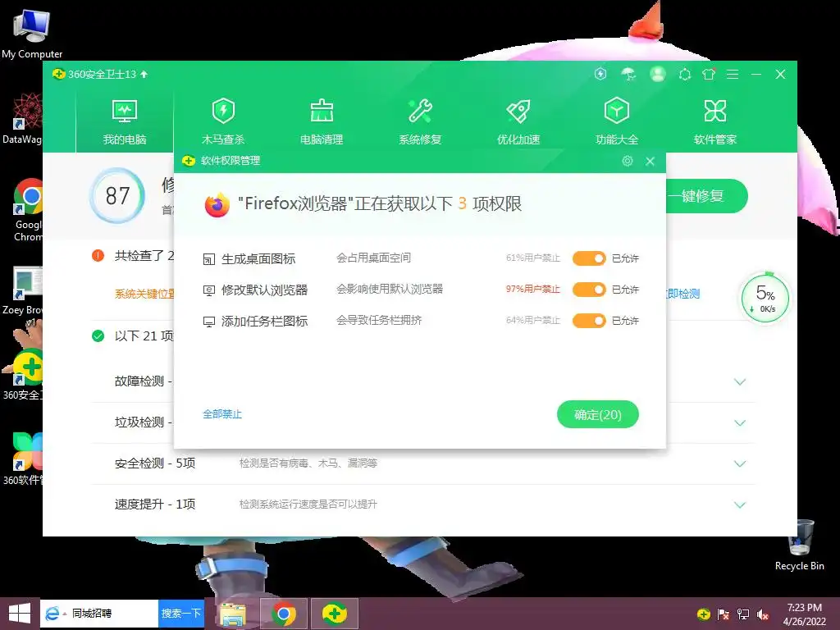Open the 我的电脑 tab in 360

tap(125, 121)
